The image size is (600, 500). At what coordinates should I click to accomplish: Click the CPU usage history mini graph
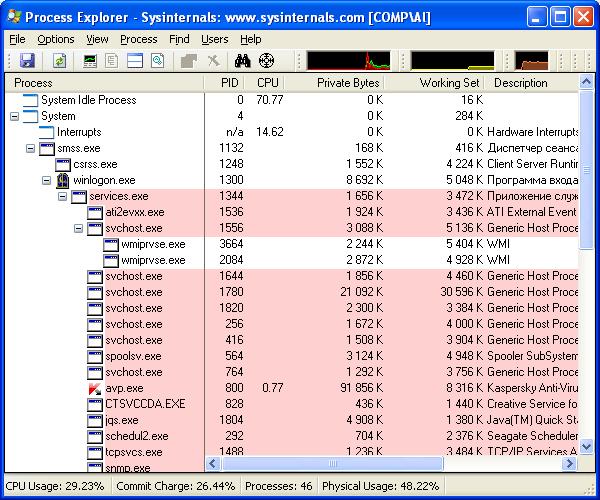348,61
